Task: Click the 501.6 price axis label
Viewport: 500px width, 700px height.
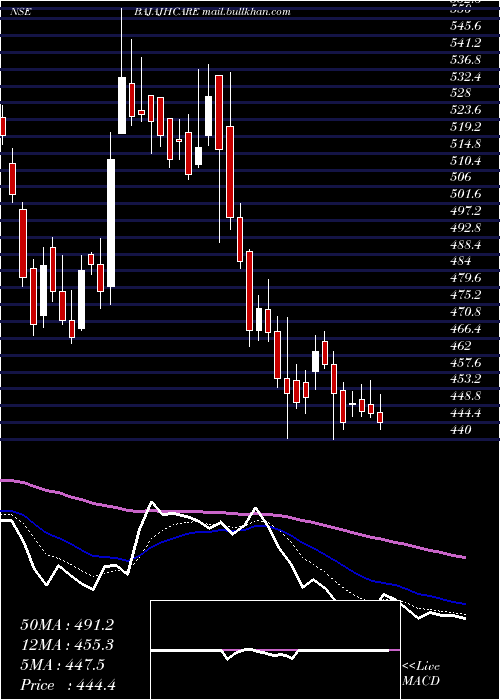Action: 466,194
